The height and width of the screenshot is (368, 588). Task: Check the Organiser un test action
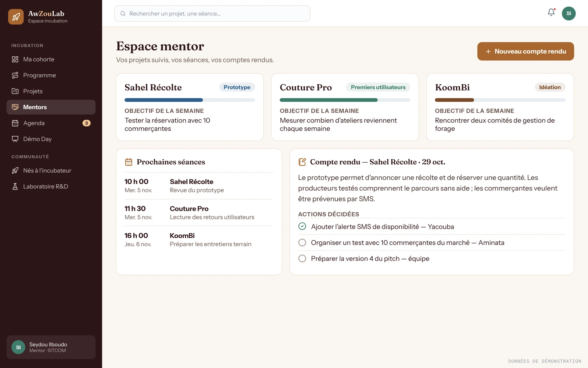click(302, 243)
